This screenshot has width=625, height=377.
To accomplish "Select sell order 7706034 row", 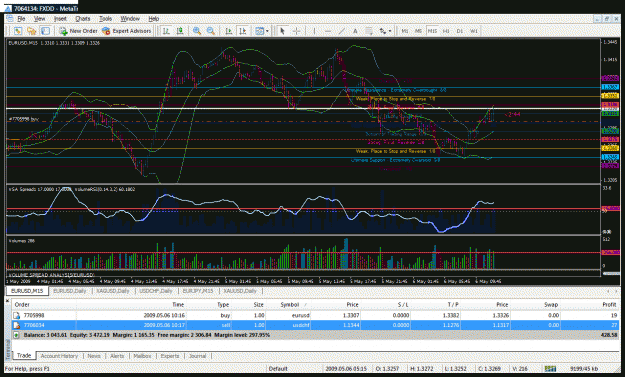I will coord(315,325).
